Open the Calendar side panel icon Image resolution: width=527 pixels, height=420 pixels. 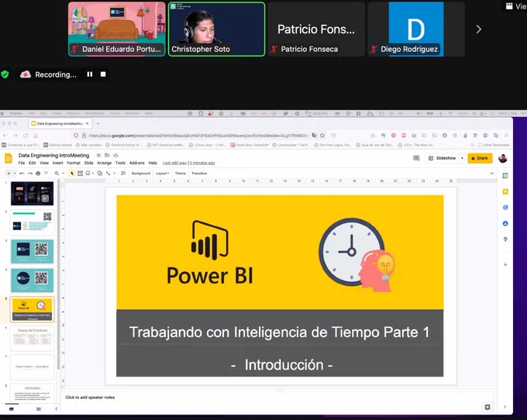[x=505, y=176]
